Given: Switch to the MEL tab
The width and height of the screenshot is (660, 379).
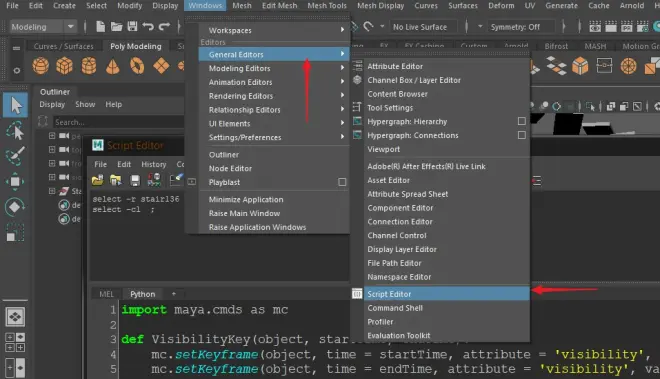Looking at the screenshot, I should click(106, 294).
